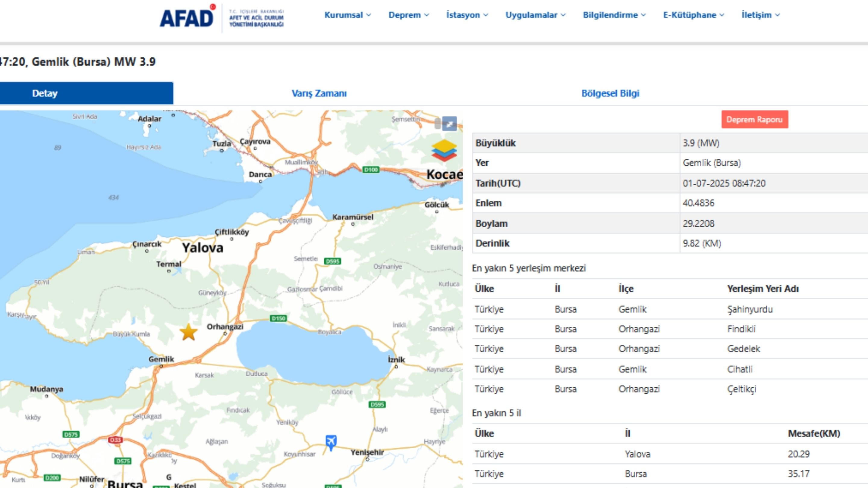
Task: Click the D150 road sign on map
Action: [x=278, y=318]
